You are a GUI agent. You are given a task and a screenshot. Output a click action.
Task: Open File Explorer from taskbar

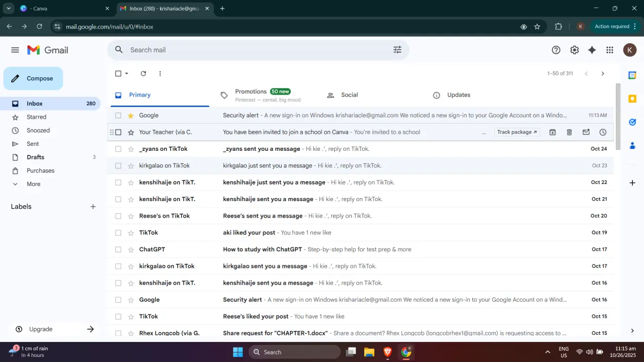pos(369,352)
